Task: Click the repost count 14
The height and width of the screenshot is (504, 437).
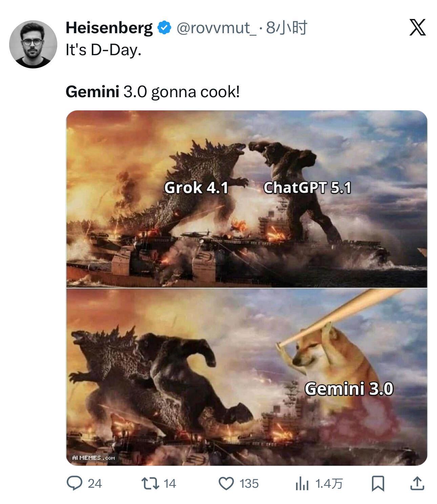Action: click(170, 484)
